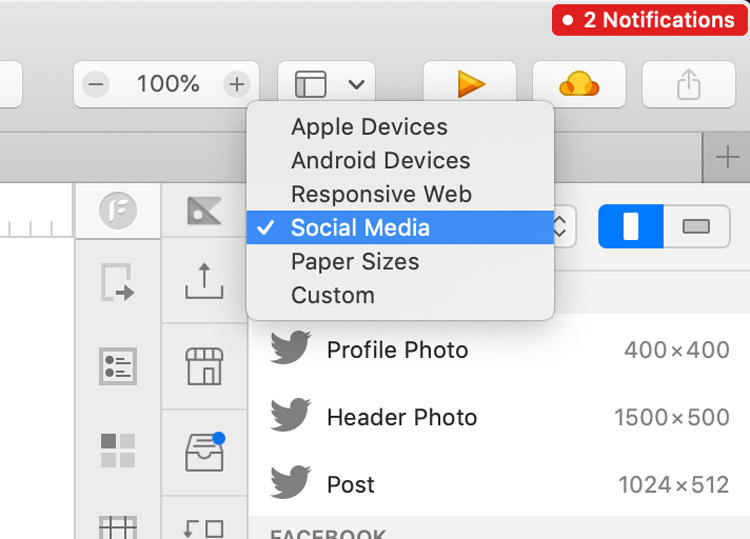Open the View layout dropdown
This screenshot has width=750, height=539.
coord(328,85)
